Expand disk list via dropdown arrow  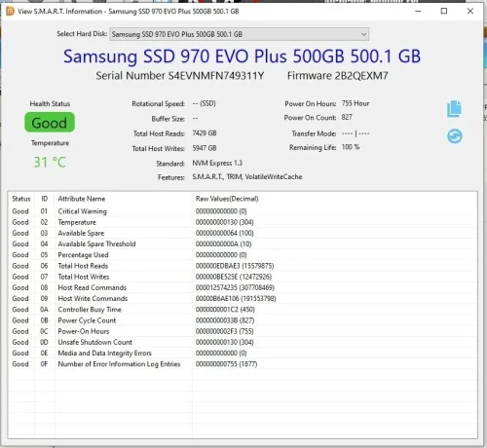(363, 34)
